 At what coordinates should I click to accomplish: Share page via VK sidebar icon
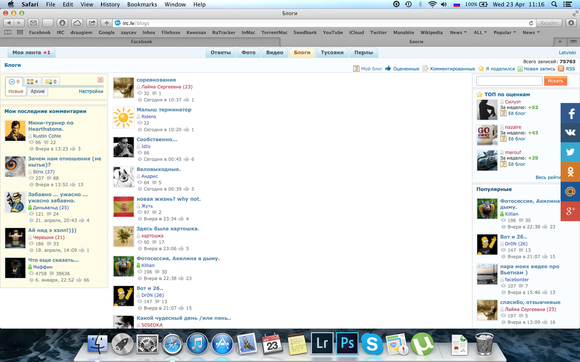pos(570,132)
